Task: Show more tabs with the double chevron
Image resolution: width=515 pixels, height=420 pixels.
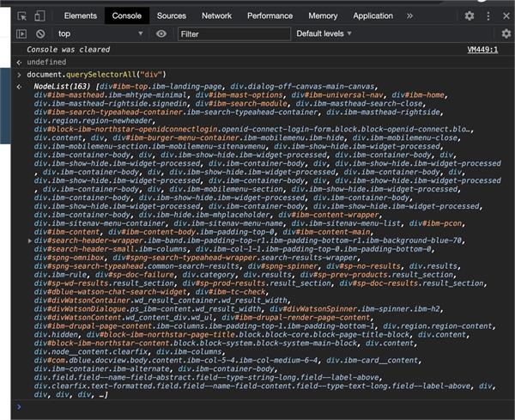Action: click(x=409, y=15)
